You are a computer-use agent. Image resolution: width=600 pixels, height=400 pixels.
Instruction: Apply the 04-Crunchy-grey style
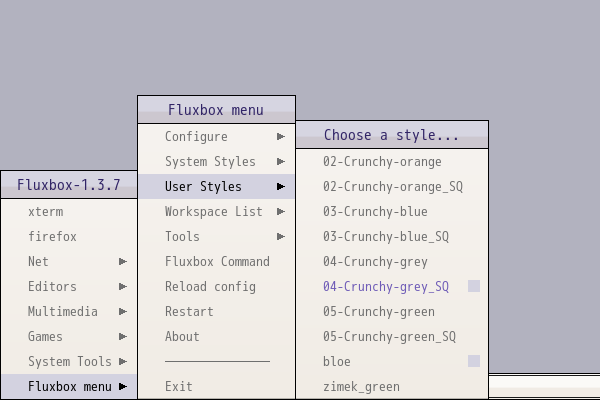[392, 261]
